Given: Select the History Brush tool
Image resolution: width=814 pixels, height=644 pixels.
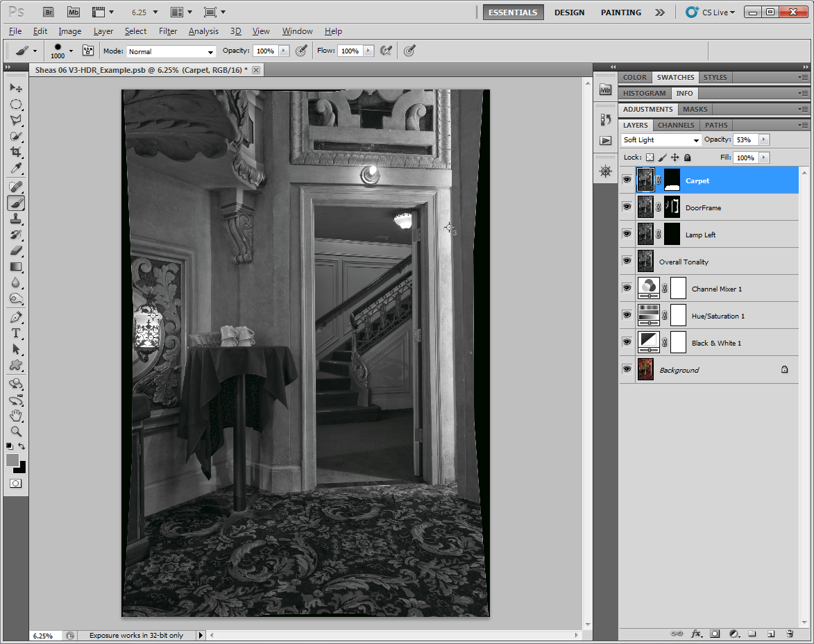Looking at the screenshot, I should pos(16,235).
